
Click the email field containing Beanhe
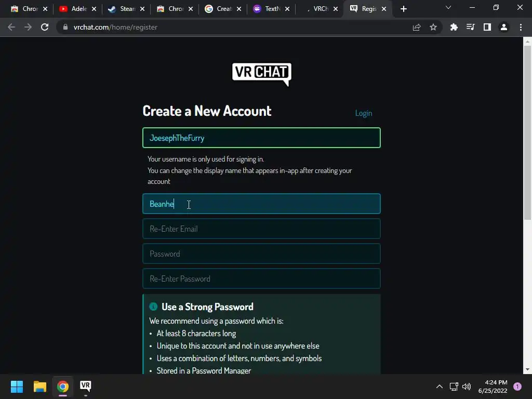click(261, 204)
